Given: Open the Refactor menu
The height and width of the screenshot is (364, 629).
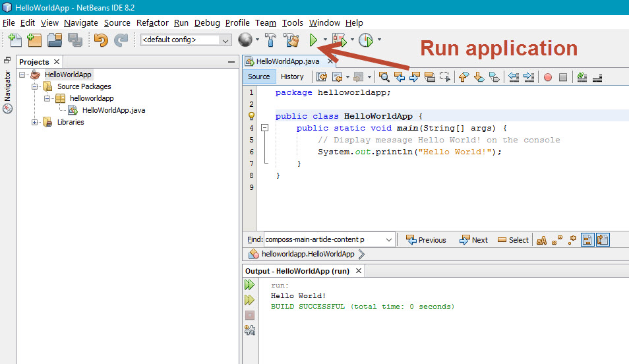Looking at the screenshot, I should pos(152,23).
